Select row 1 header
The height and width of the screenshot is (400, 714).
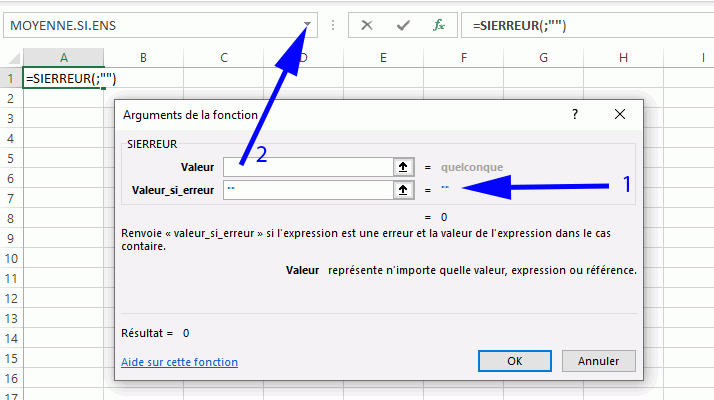click(x=11, y=78)
